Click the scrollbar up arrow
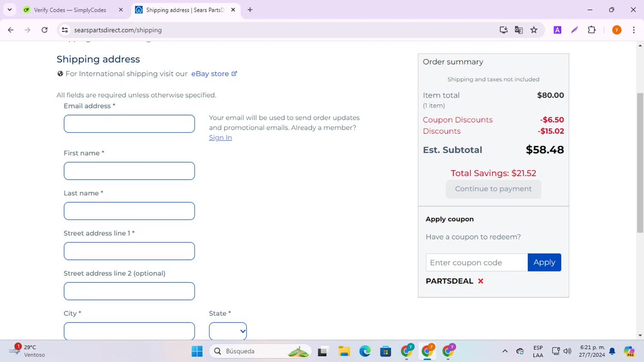The width and height of the screenshot is (644, 362). [640, 45]
